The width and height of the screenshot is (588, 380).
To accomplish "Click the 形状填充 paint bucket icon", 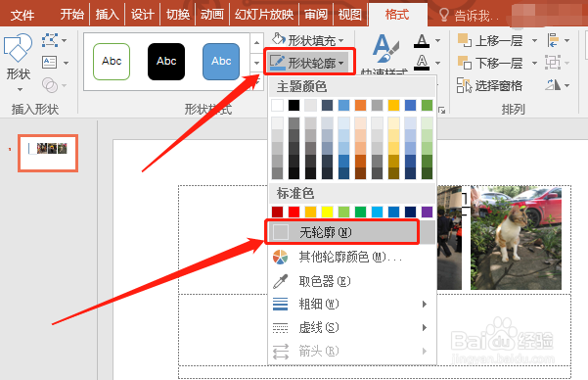I will pos(279,39).
